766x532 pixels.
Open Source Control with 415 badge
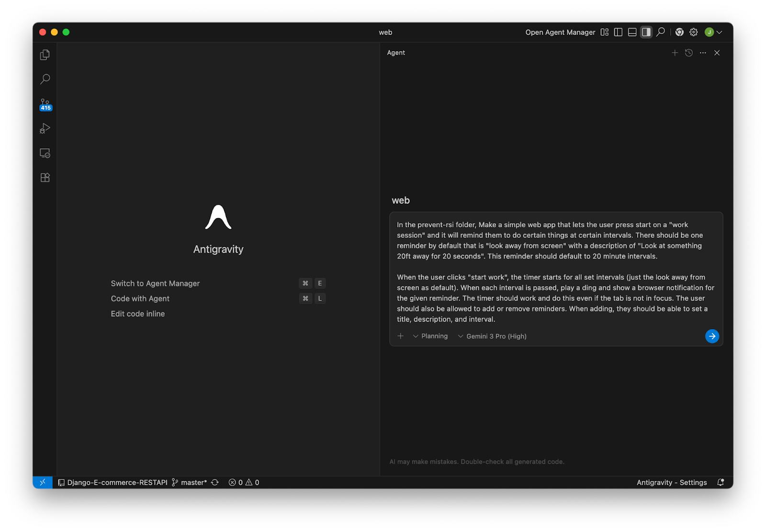click(45, 104)
